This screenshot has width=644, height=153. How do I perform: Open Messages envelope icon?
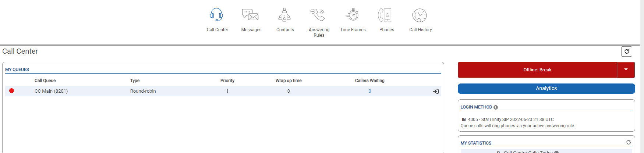[x=250, y=15]
